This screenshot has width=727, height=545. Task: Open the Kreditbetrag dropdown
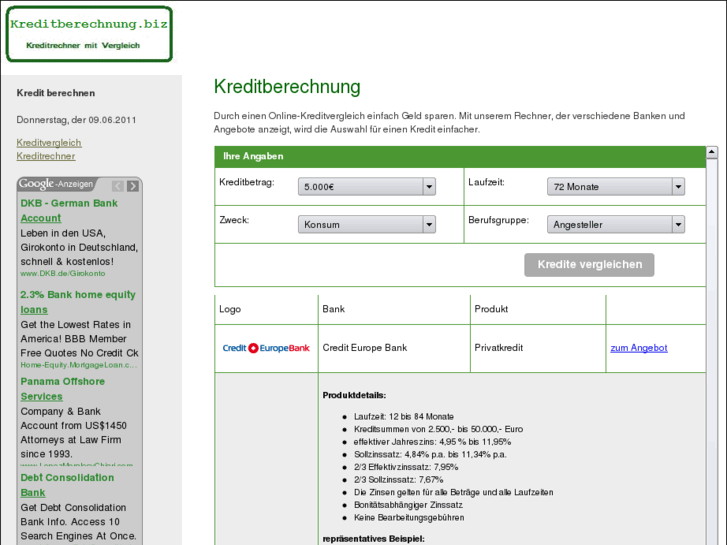[367, 186]
